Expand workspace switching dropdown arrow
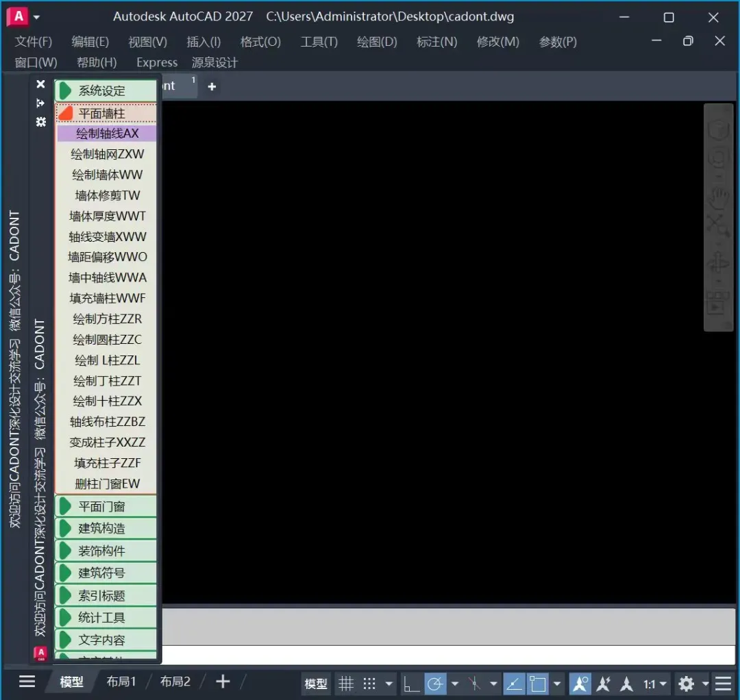This screenshot has width=740, height=700. tap(706, 684)
